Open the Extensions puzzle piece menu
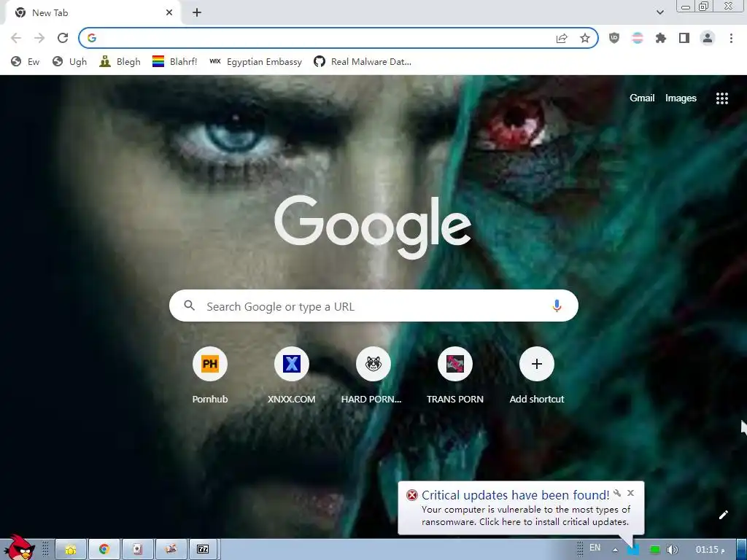This screenshot has width=747, height=560. [x=661, y=38]
